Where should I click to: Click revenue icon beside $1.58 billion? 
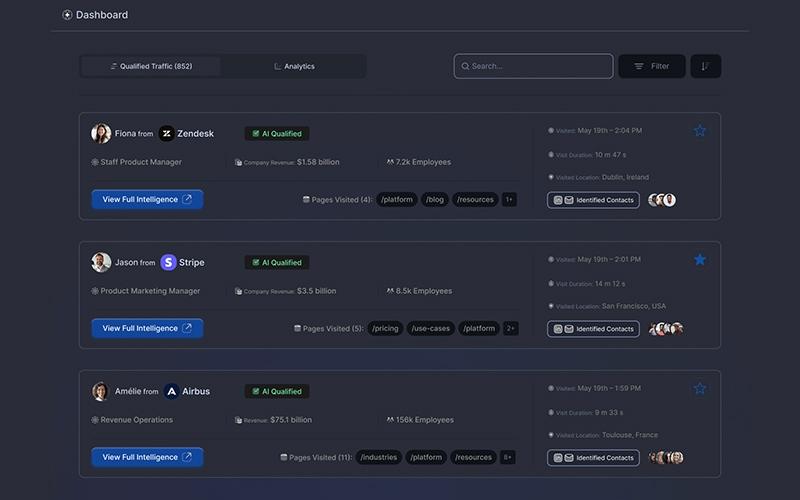238,162
